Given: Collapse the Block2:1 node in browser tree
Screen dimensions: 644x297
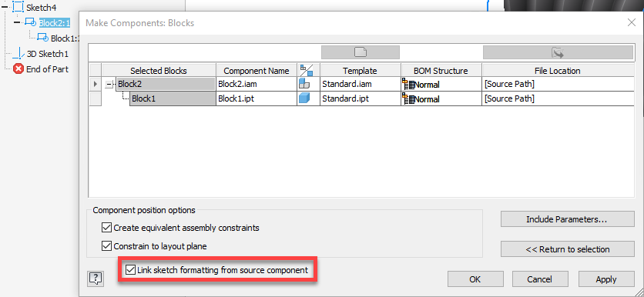Looking at the screenshot, I should (17, 22).
